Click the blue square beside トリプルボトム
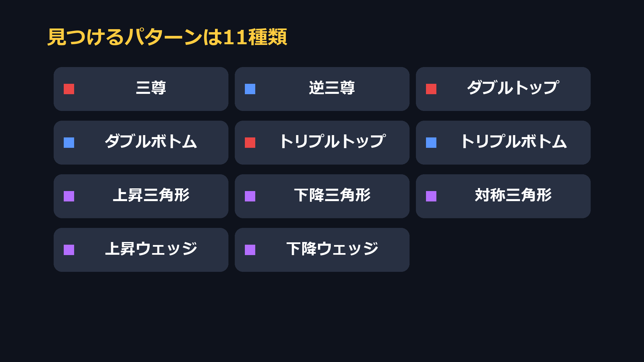Image resolution: width=644 pixels, height=362 pixels. pyautogui.click(x=431, y=142)
